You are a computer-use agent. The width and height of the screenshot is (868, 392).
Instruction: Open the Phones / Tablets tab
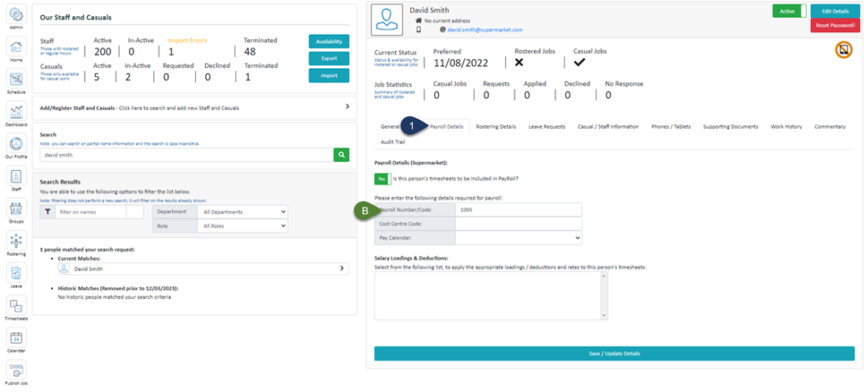[671, 127]
